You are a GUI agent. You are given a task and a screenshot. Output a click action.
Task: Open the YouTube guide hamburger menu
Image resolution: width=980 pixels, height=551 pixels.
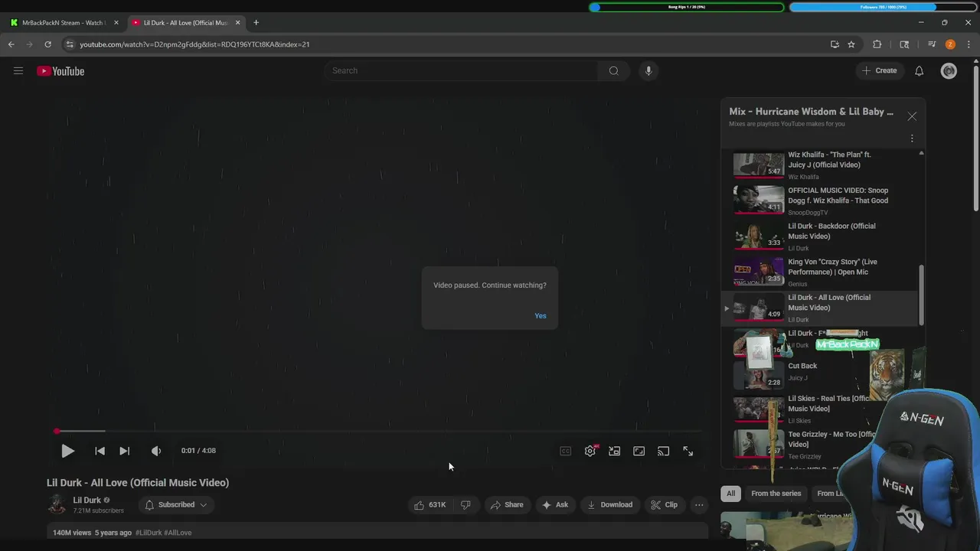click(18, 70)
